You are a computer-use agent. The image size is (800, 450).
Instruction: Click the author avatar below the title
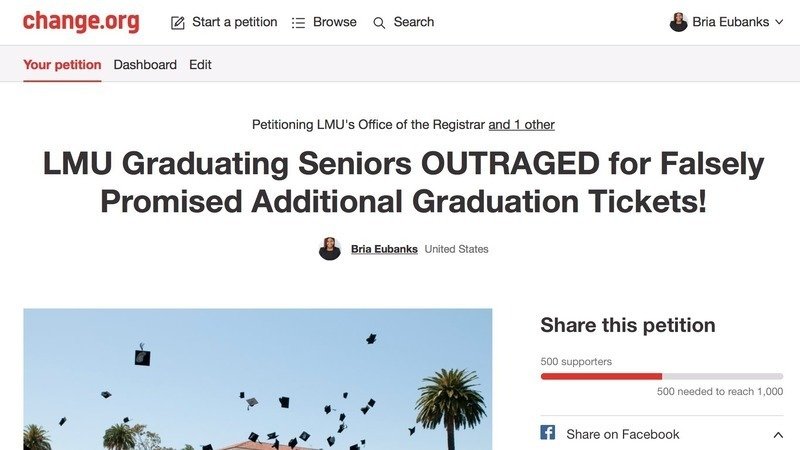(x=330, y=249)
